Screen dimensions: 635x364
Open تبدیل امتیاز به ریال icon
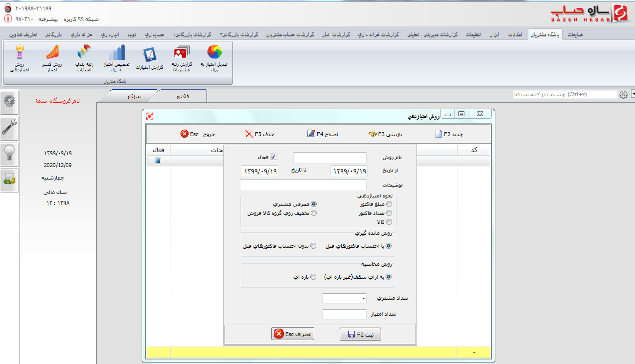[214, 59]
